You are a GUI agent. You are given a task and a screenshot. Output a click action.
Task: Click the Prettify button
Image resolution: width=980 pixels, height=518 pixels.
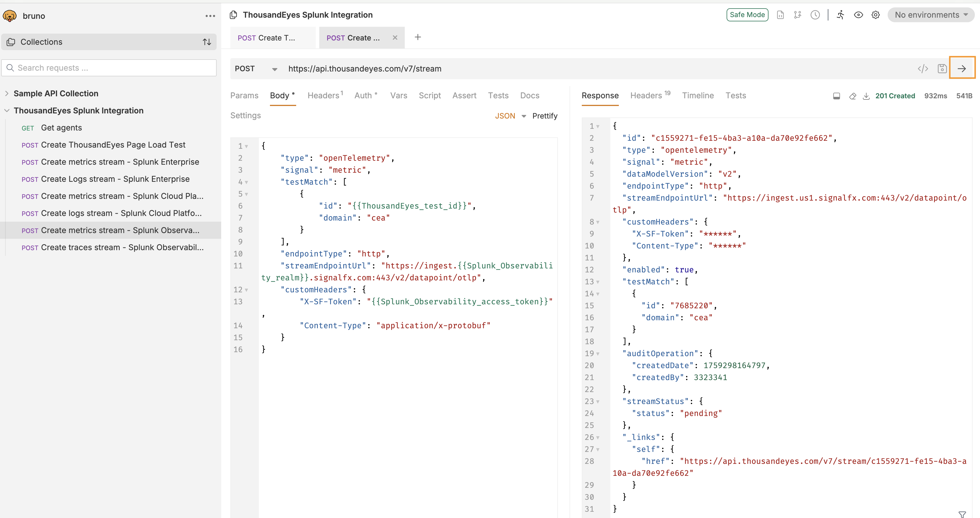pyautogui.click(x=544, y=116)
